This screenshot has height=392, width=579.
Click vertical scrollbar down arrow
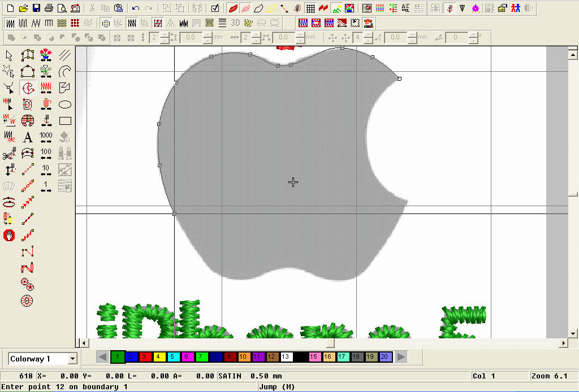(573, 333)
